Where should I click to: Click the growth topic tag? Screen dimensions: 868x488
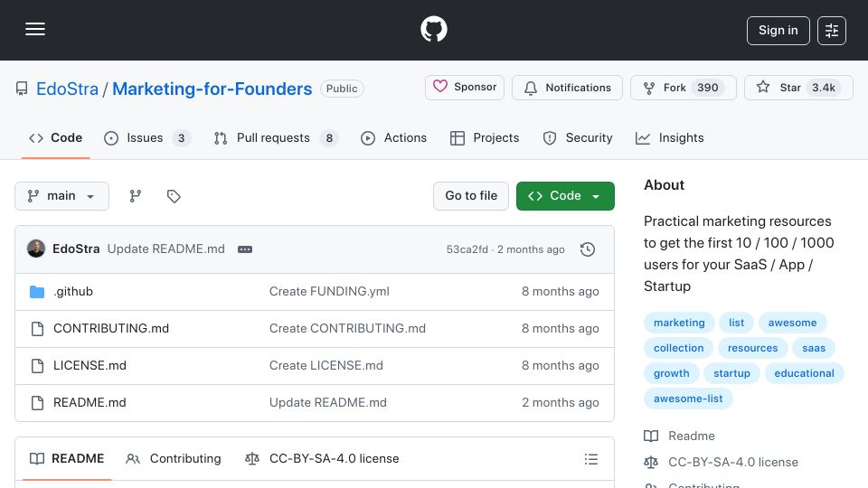(672, 373)
